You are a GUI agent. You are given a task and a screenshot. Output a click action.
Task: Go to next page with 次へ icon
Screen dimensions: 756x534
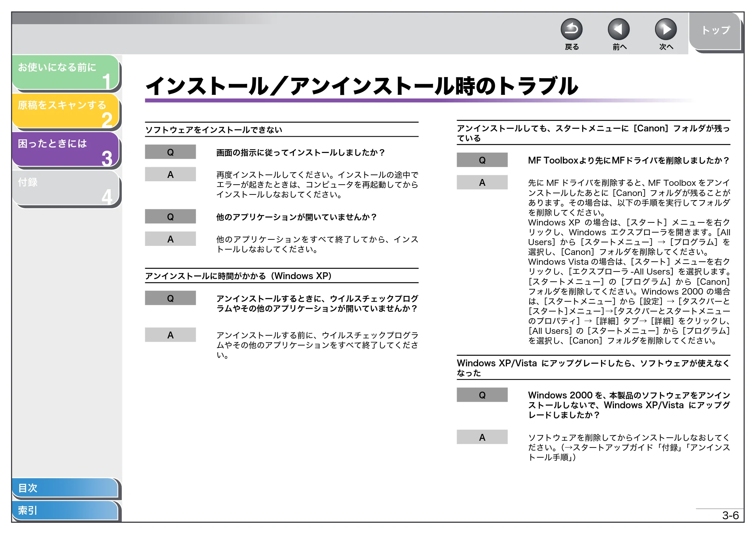click(x=666, y=29)
